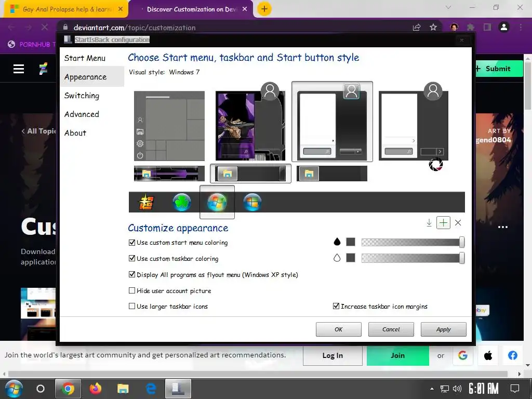Click the green Join button

coord(397,355)
